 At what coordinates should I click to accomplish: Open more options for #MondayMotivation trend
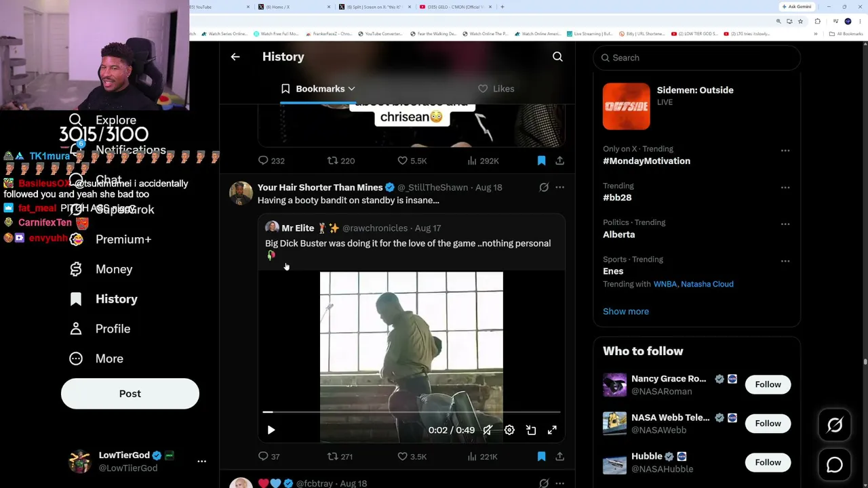tap(785, 150)
